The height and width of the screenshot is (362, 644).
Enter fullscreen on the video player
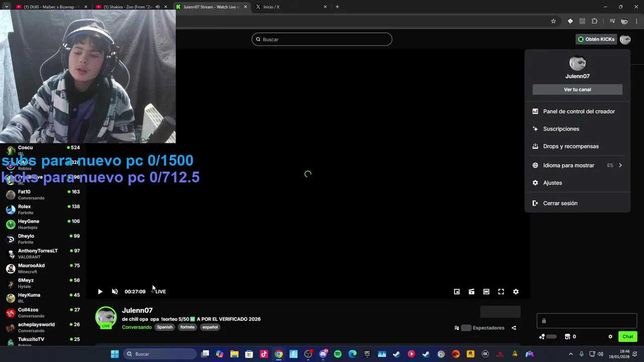click(x=501, y=292)
